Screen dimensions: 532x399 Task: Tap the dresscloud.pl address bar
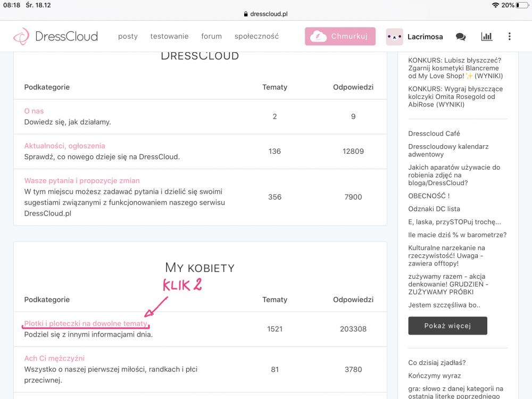click(265, 14)
